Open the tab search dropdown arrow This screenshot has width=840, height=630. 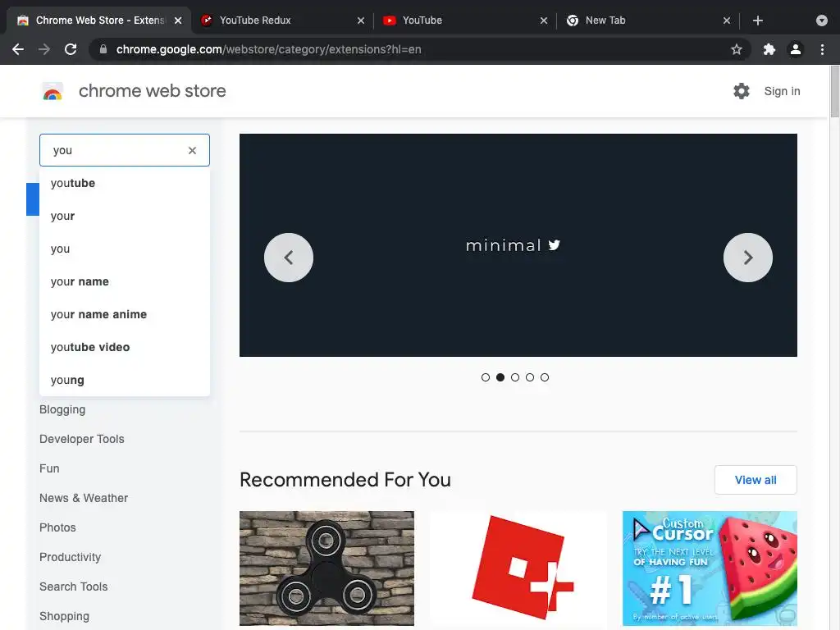click(x=822, y=21)
